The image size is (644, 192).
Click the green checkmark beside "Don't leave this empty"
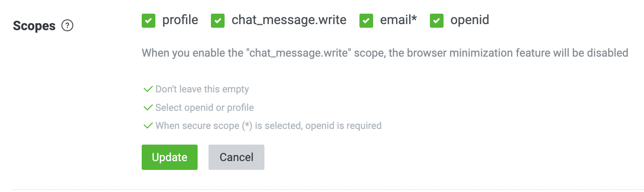pos(148,89)
